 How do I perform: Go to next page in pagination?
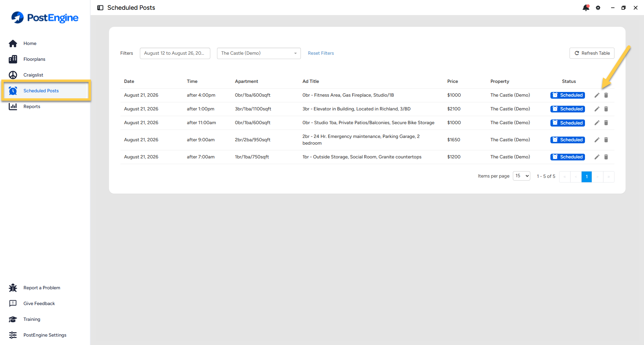tap(598, 177)
